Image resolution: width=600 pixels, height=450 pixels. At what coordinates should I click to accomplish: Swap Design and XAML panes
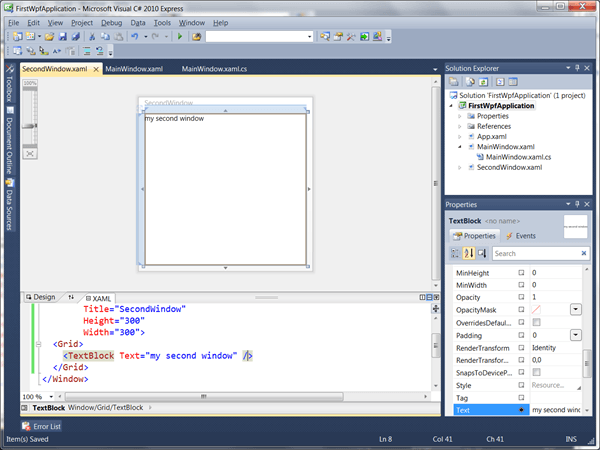[x=71, y=297]
